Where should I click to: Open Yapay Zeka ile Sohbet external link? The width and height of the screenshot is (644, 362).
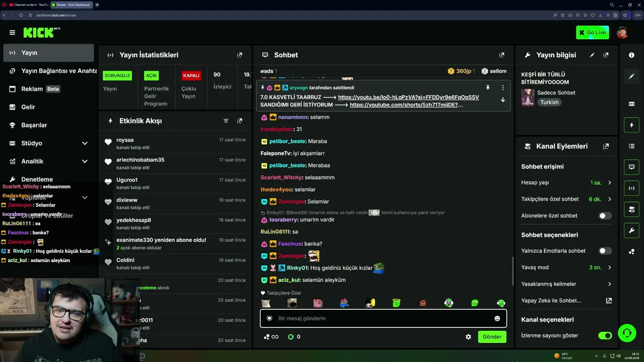click(609, 301)
